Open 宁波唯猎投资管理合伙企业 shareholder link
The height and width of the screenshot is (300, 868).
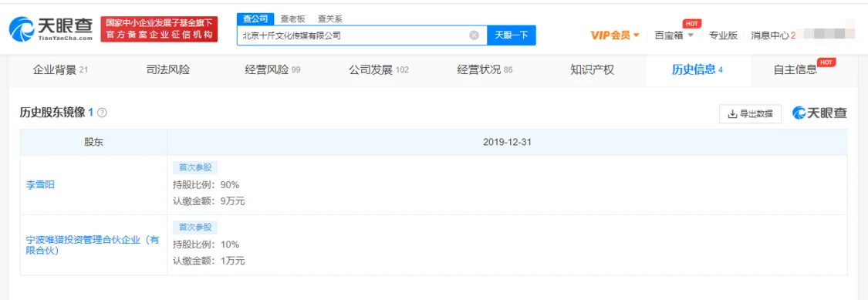coord(93,245)
